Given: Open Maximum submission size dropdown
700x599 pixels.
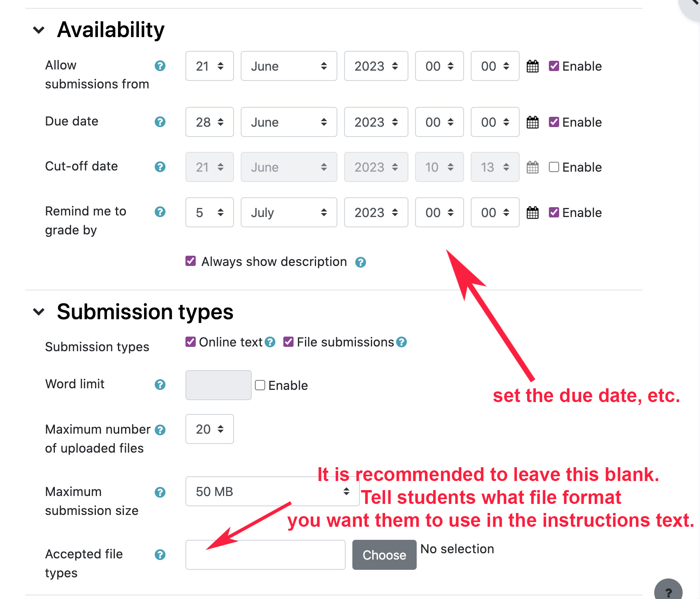Looking at the screenshot, I should tap(272, 492).
